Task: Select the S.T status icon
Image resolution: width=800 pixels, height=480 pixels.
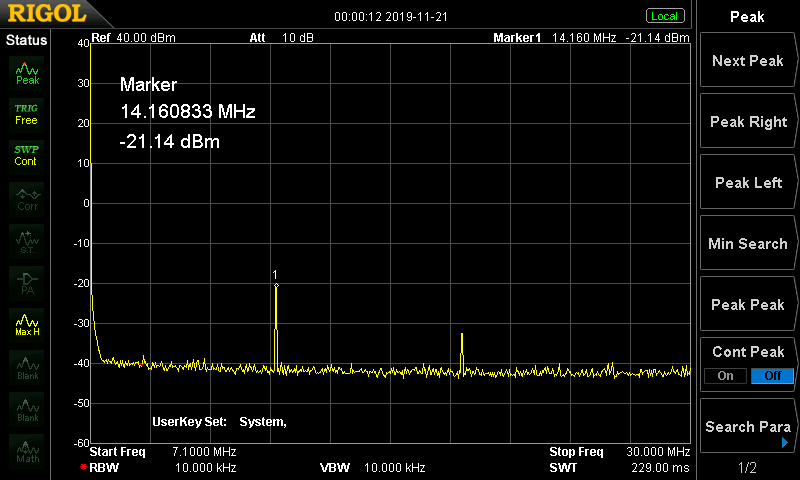Action: (27, 240)
